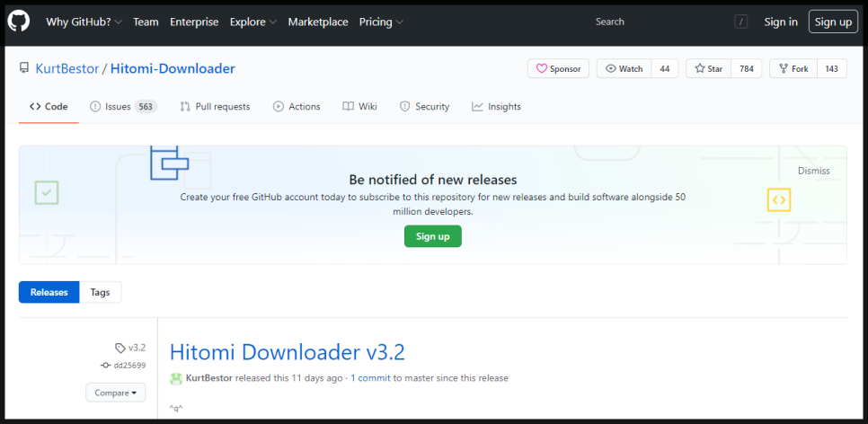Click the green Sign up banner button

[433, 236]
